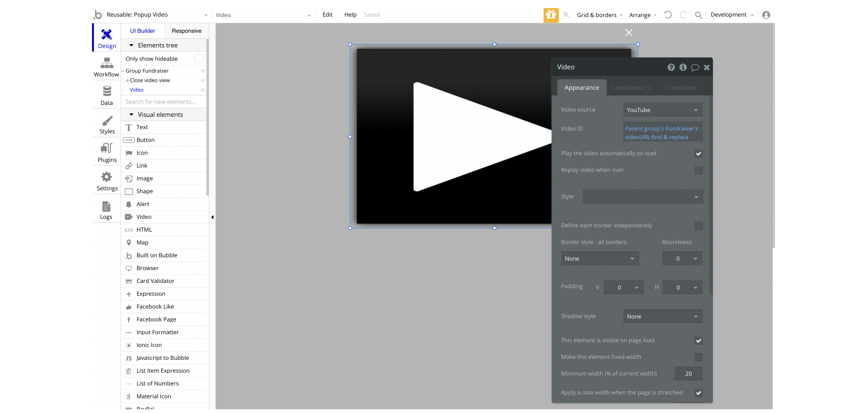Image resolution: width=868 pixels, height=413 pixels.
Task: Open the Styles section icon
Action: [x=107, y=124]
